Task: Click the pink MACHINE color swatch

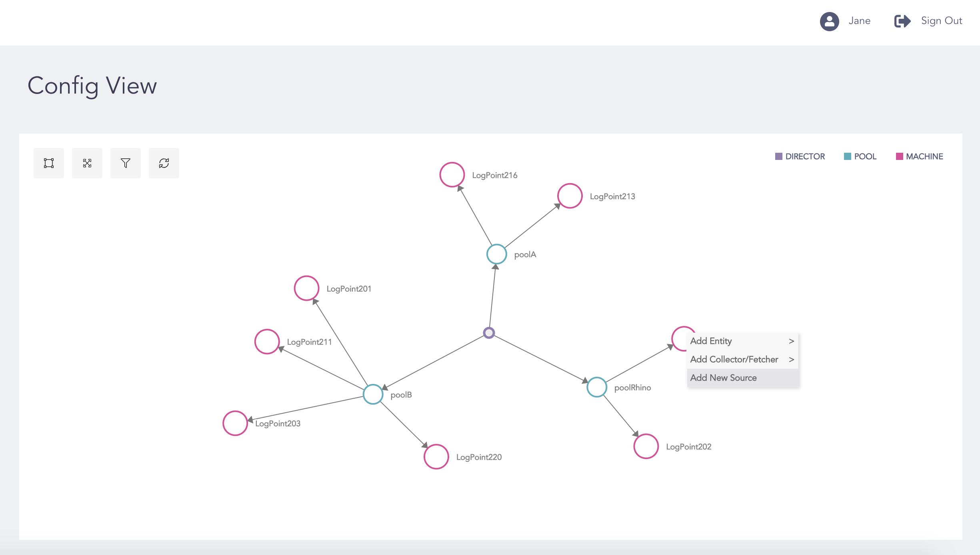Action: pos(900,156)
